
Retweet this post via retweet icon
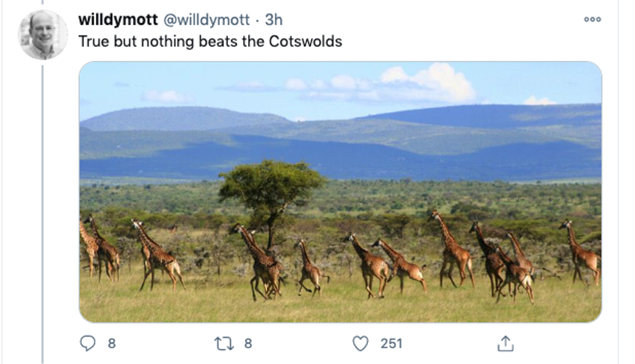223,343
